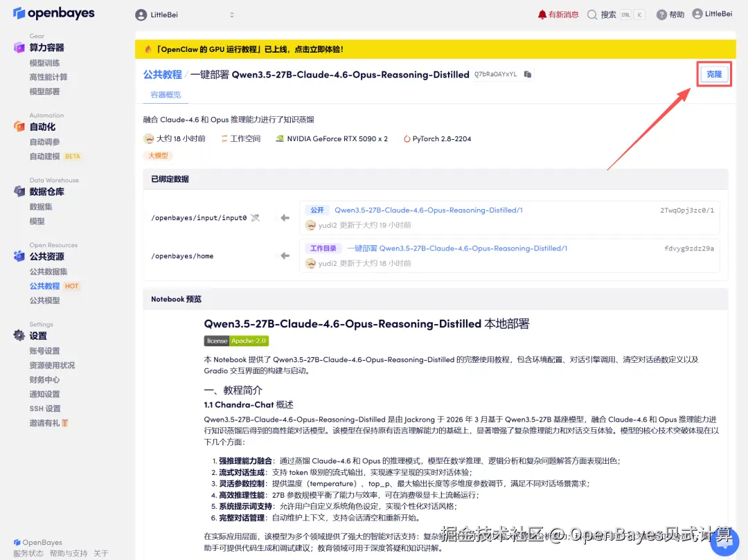Screen dimensions: 748x560
Task: Open 高性能计算 in sidebar
Action: point(48,78)
